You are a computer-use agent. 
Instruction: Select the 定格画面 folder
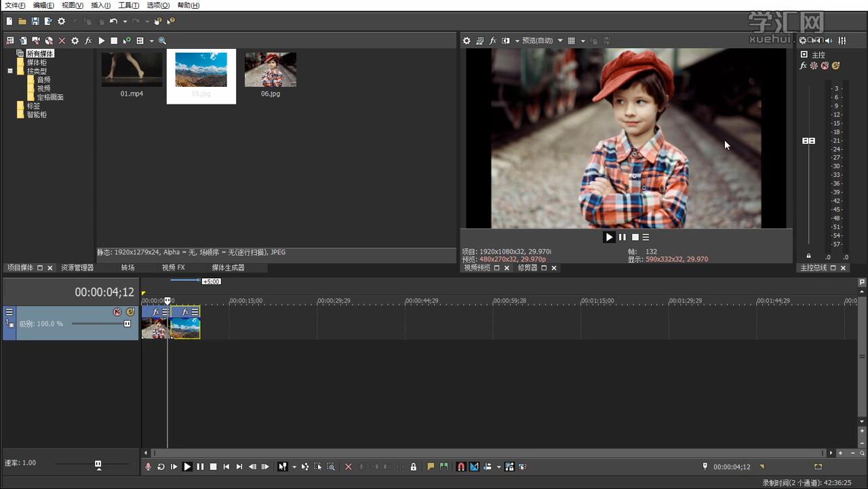pyautogui.click(x=50, y=97)
